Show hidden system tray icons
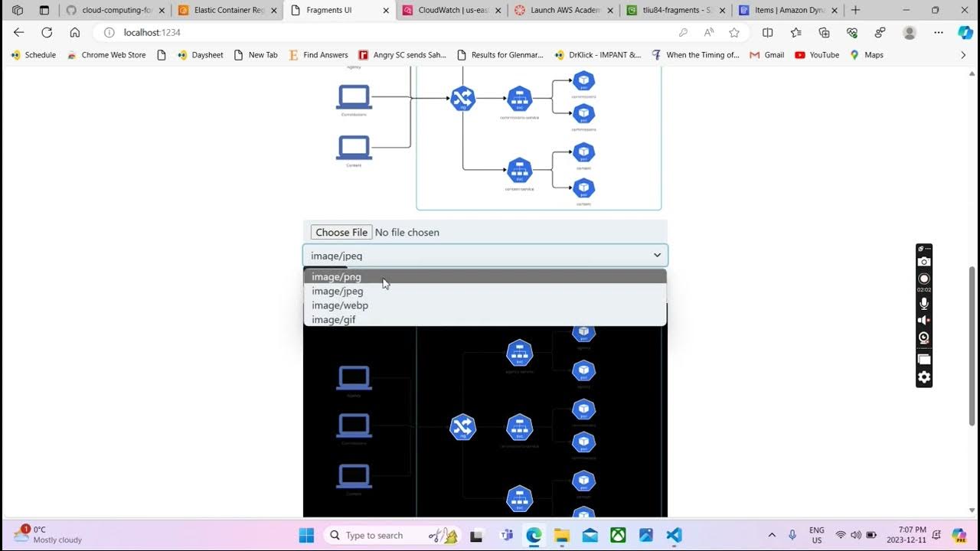 click(772, 535)
